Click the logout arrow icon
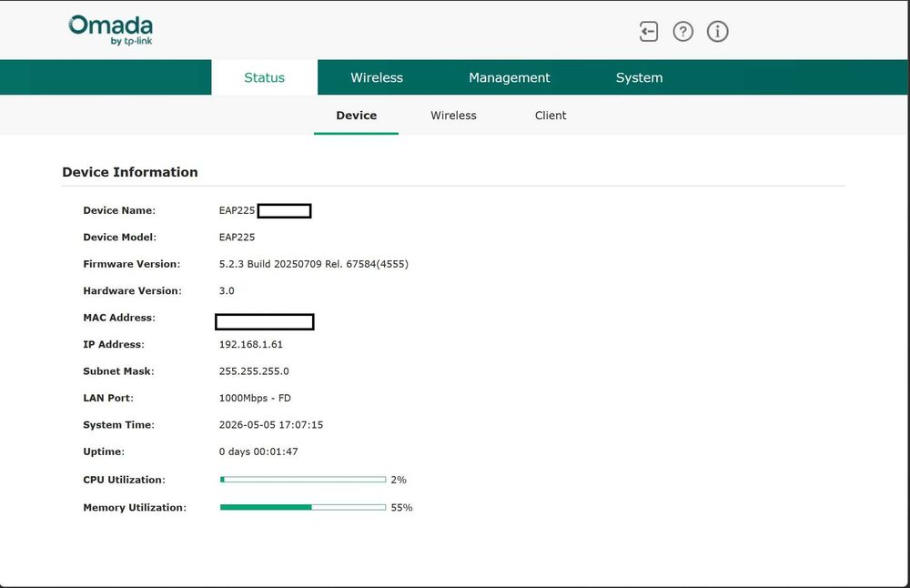This screenshot has height=588, width=910. point(648,31)
